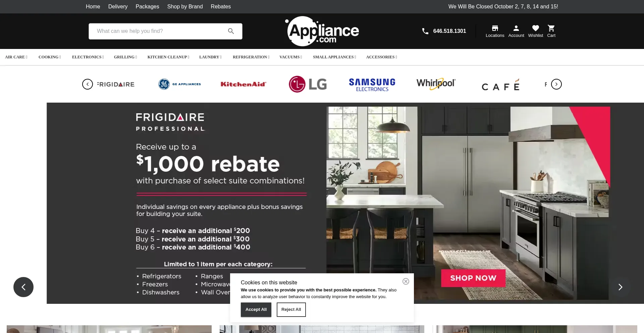The image size is (644, 333).
Task: Expand the COOKING category menu
Action: pyautogui.click(x=50, y=57)
